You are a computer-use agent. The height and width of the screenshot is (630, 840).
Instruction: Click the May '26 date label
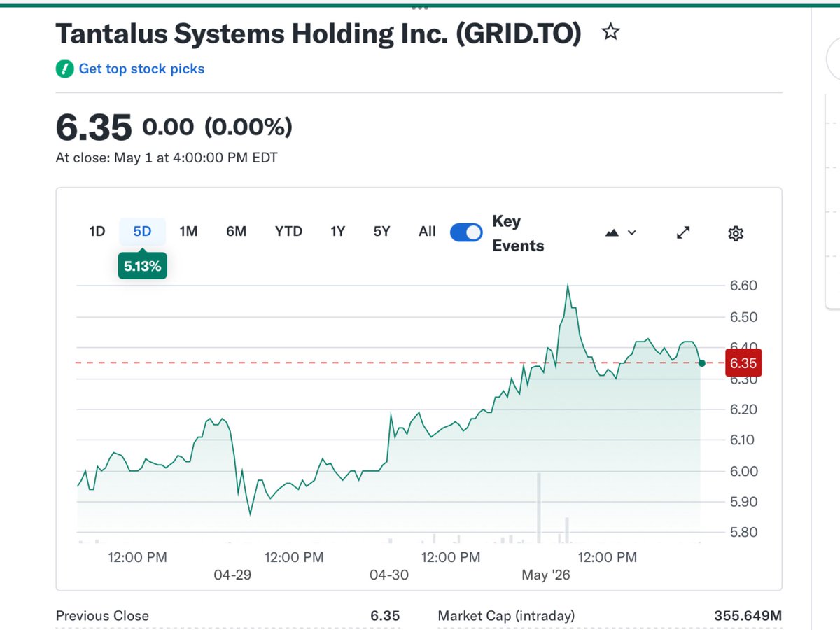546,575
